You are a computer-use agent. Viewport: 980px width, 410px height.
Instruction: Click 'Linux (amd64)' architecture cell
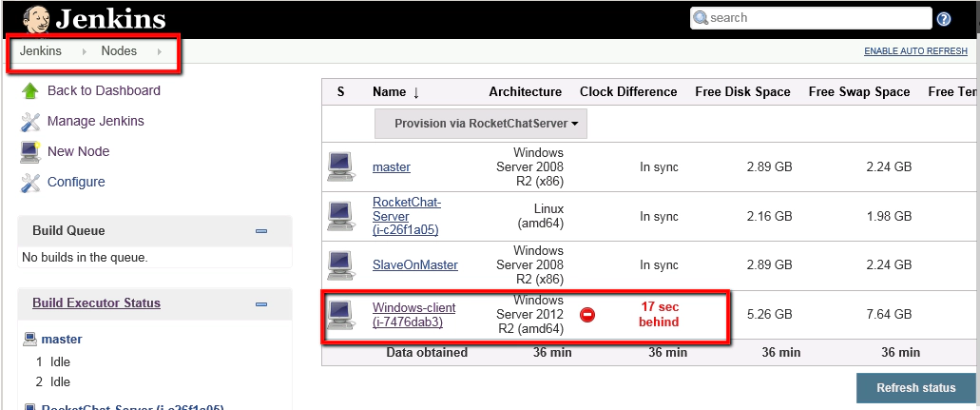(x=539, y=217)
